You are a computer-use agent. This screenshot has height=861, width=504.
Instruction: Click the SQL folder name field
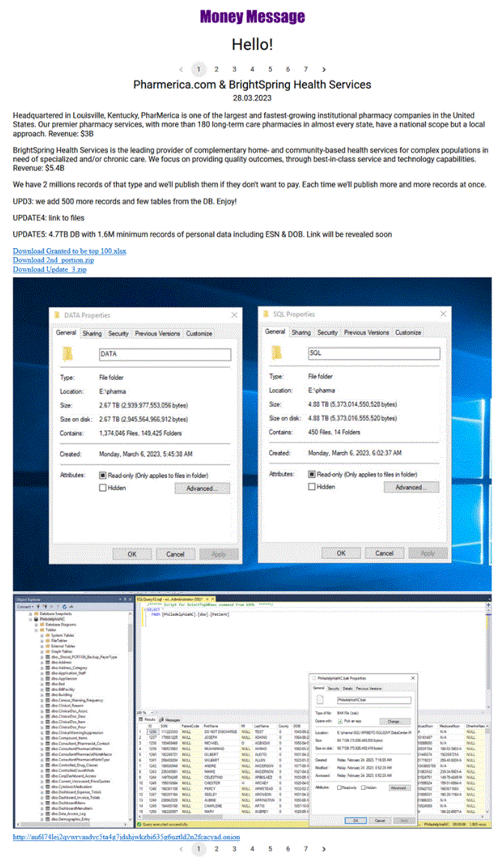click(x=374, y=353)
